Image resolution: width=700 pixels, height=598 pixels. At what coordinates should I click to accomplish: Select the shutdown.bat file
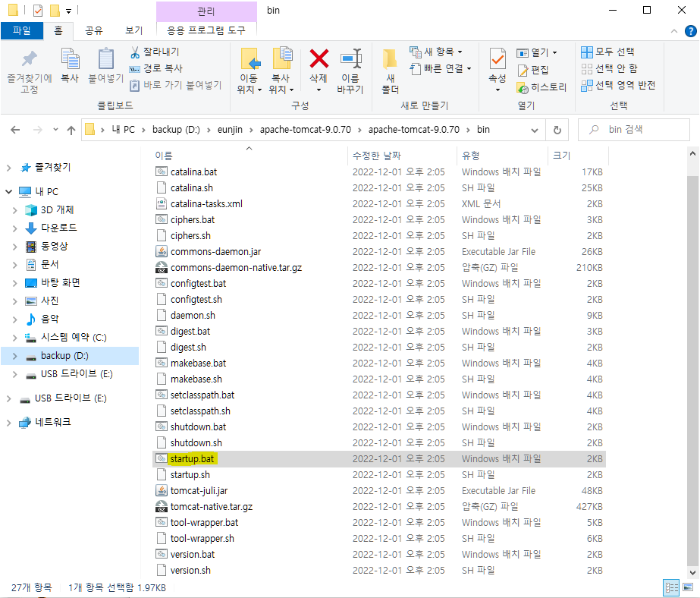[x=198, y=427]
